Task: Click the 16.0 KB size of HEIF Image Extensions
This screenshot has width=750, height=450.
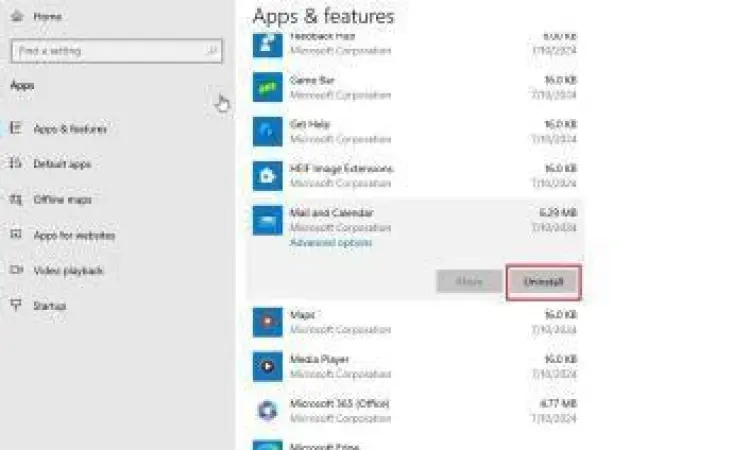Action: tap(561, 168)
